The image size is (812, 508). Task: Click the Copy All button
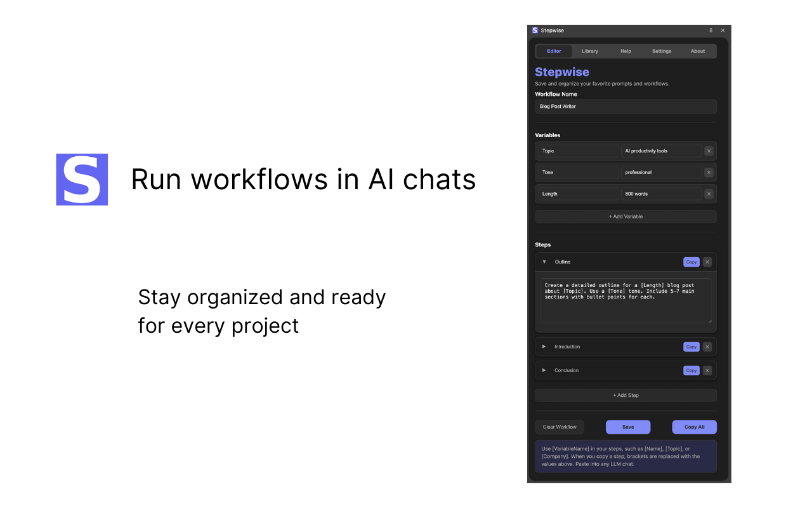click(695, 427)
